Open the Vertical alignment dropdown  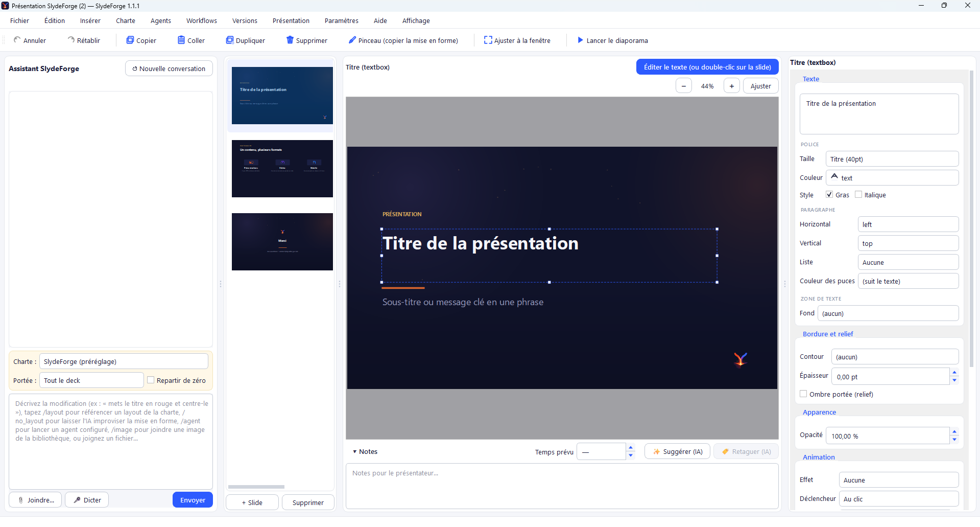908,243
